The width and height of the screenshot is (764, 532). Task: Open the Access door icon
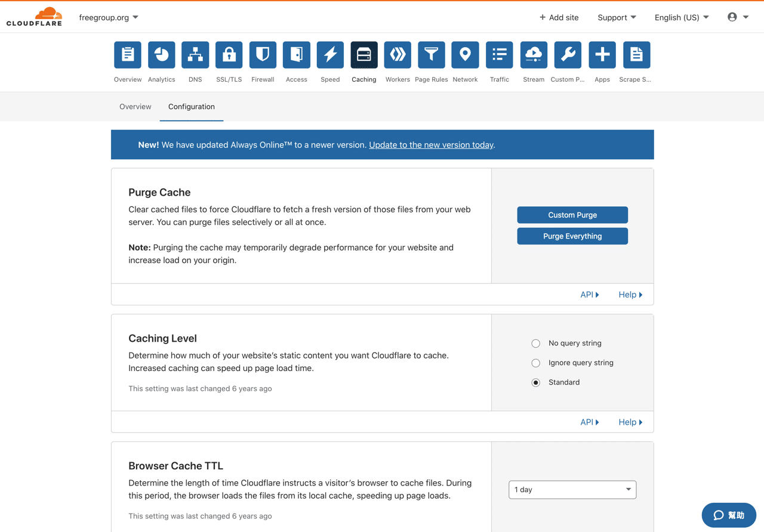point(297,55)
